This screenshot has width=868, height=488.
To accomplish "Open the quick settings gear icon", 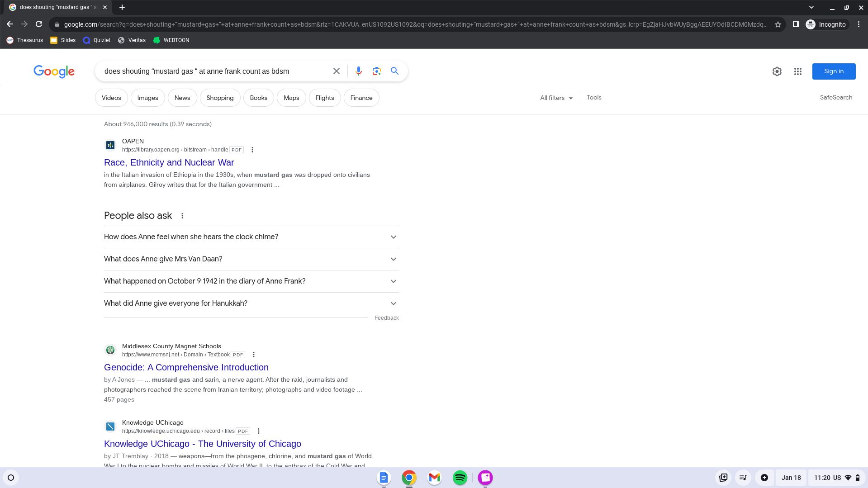I will (777, 71).
